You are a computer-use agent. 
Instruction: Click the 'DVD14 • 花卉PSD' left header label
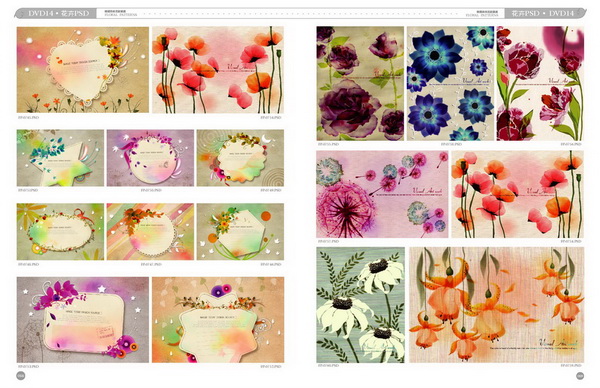click(x=59, y=13)
